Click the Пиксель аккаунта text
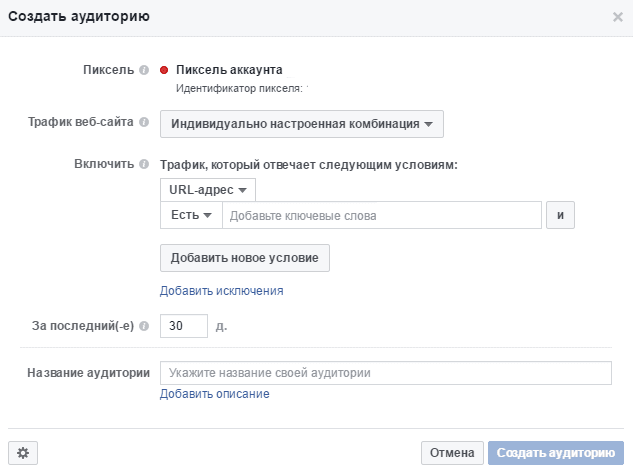The width and height of the screenshot is (633, 472). [x=229, y=70]
